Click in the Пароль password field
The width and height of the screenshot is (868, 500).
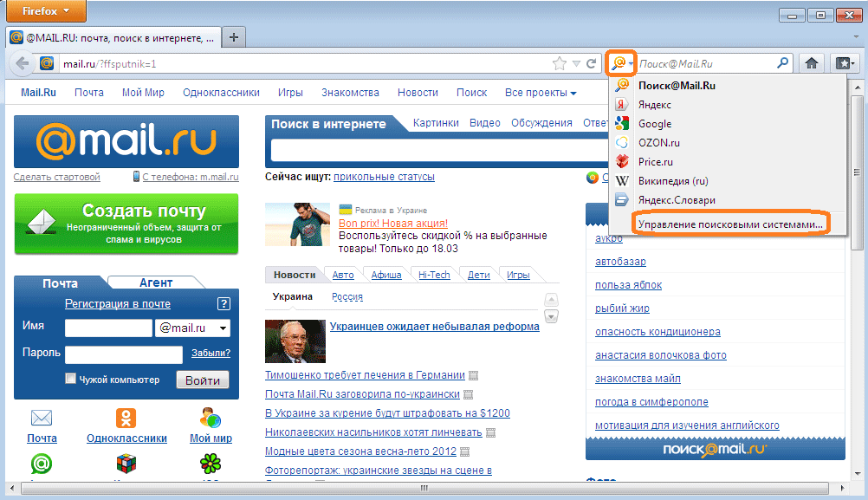(124, 354)
